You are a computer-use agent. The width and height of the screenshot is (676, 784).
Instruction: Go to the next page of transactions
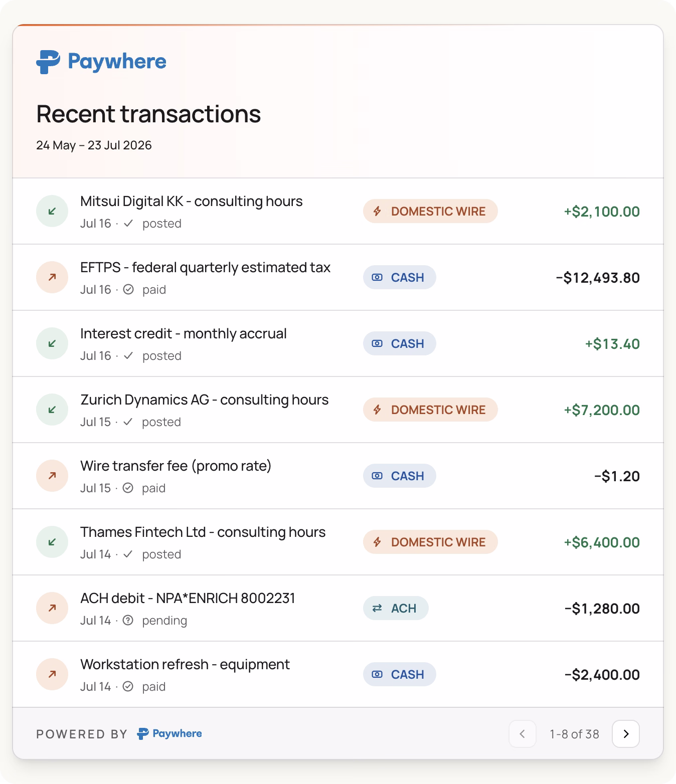coord(626,734)
